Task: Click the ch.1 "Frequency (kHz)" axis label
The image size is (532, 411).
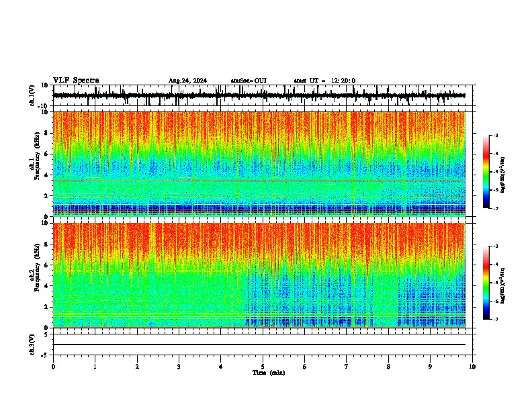Action: [37, 156]
